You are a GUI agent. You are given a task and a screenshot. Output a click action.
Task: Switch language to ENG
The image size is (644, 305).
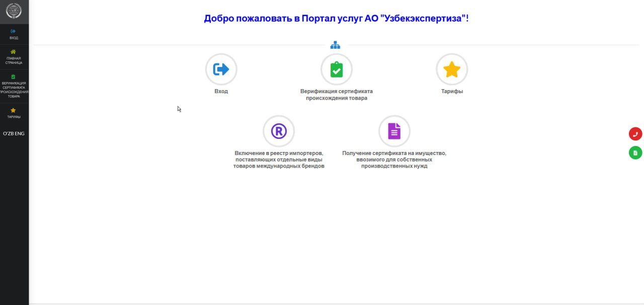pos(20,133)
